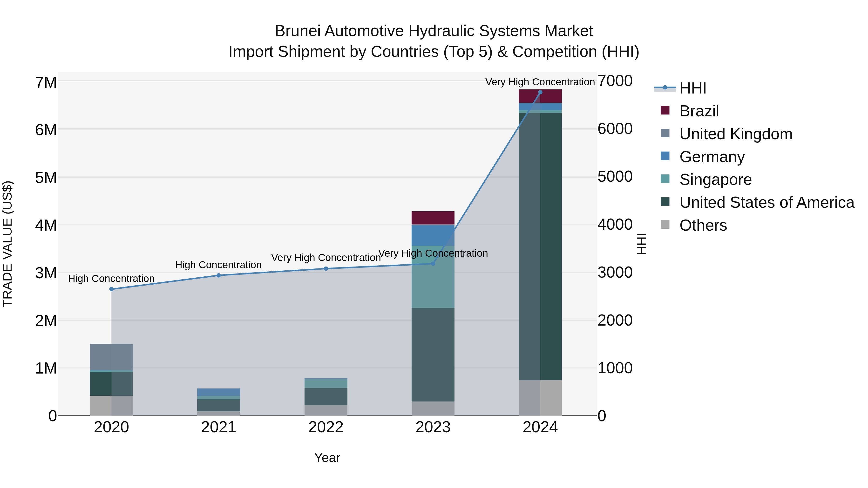Click the 'High Concentration' annotation above 2020
Screen dimensions: 868x488
[111, 279]
